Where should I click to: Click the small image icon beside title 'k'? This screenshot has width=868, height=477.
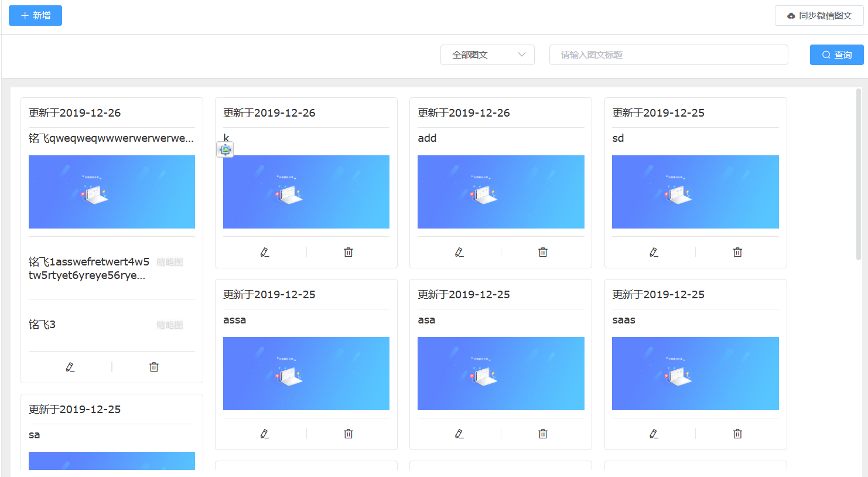click(225, 150)
